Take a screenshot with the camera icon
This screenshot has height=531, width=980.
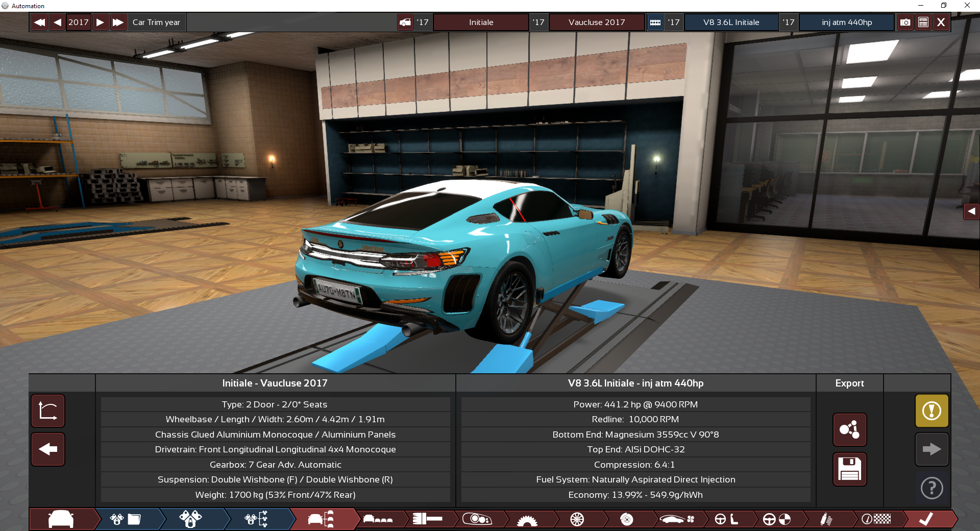[x=905, y=22]
